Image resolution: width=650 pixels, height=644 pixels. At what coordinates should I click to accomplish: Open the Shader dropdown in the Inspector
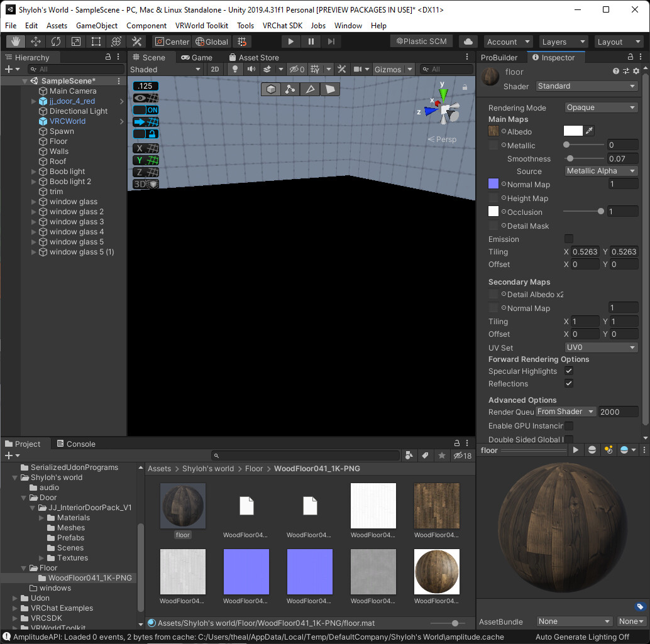tap(586, 86)
